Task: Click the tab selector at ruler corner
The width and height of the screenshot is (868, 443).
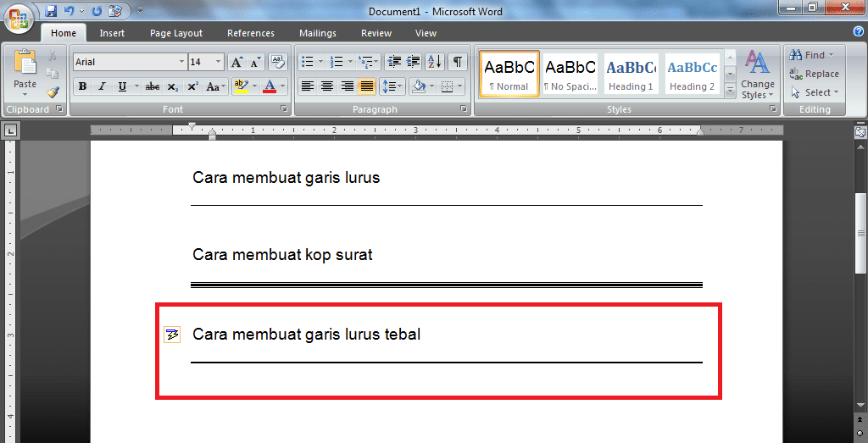Action: pos(10,131)
